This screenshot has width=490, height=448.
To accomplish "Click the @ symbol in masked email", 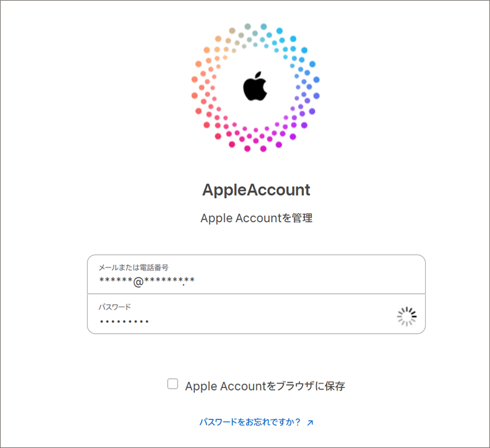I will (138, 282).
